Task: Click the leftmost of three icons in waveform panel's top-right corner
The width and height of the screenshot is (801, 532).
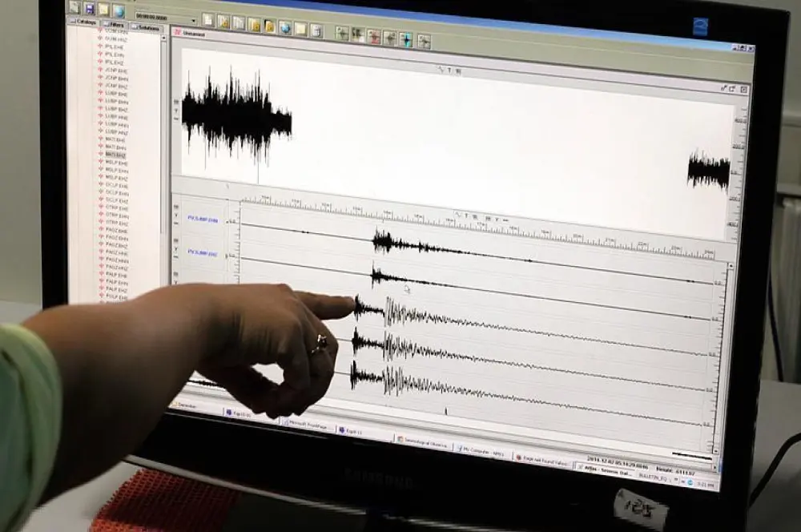Action: [x=723, y=88]
